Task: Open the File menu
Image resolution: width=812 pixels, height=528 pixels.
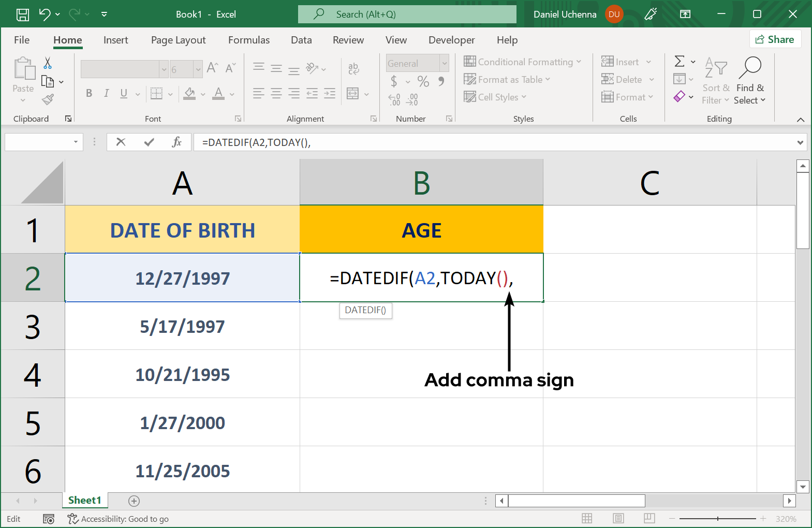Action: 22,40
